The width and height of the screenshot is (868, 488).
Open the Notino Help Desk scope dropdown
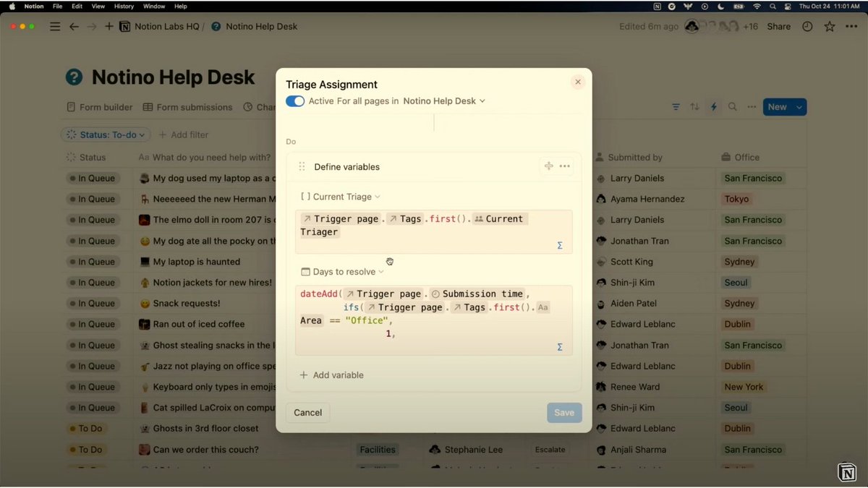point(444,101)
